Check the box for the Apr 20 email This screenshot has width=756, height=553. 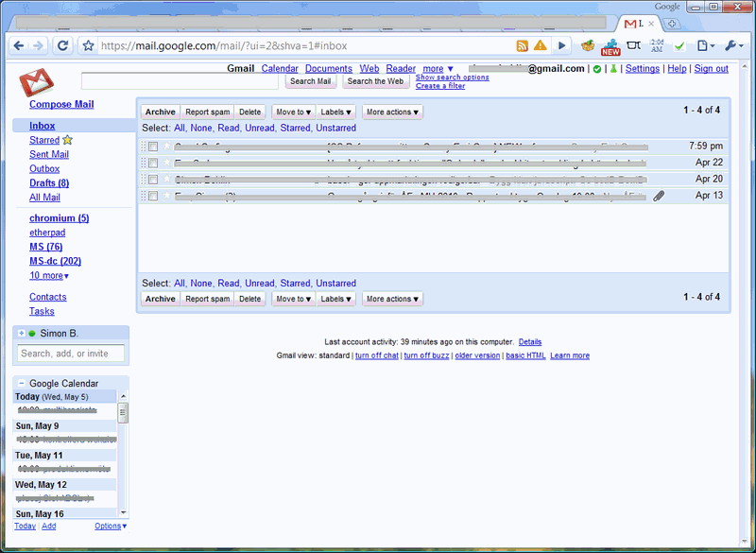coord(153,180)
